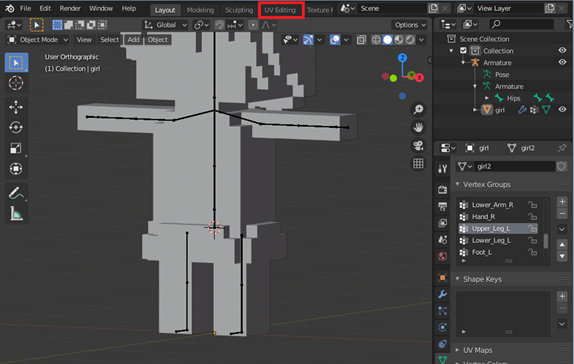Switch to the UV Editing workspace tab
The width and height of the screenshot is (574, 364).
[x=280, y=10]
